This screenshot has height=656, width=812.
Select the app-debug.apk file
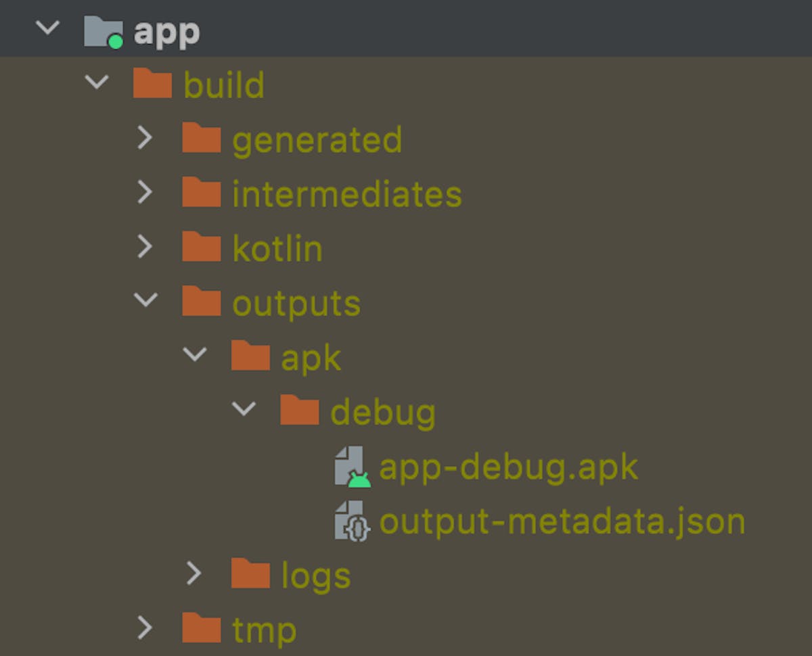pos(508,467)
